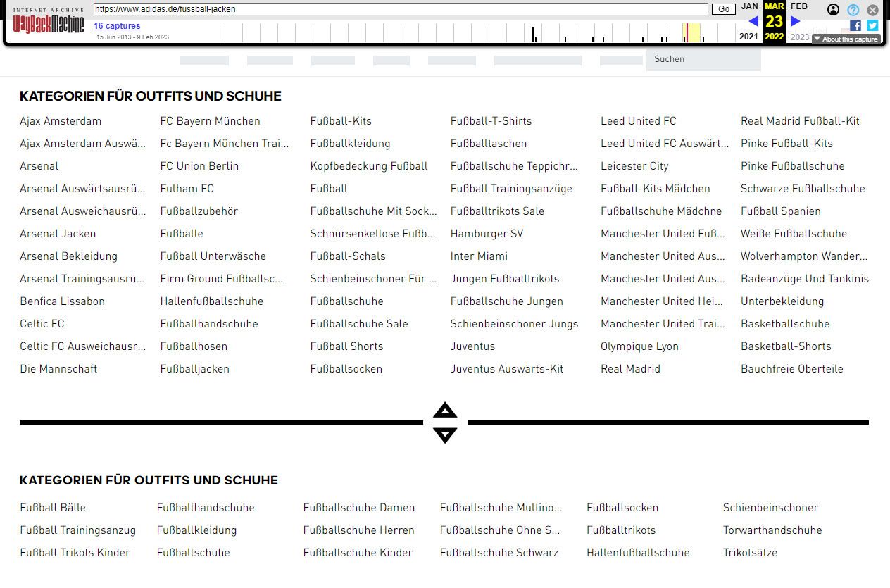890x588 pixels.
Task: Expand the About this capture dropdown
Action: [846, 39]
